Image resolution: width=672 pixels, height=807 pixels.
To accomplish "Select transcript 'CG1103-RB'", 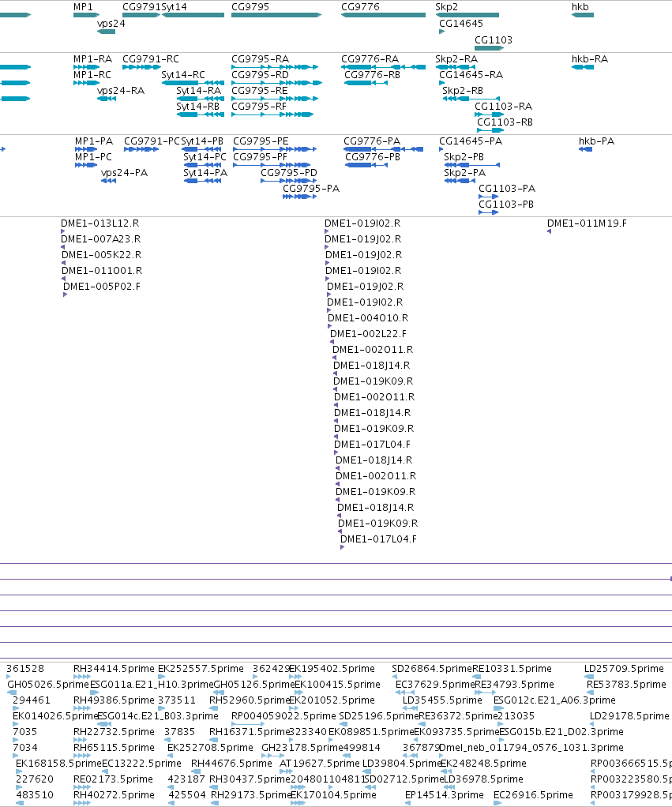I will coord(505,122).
